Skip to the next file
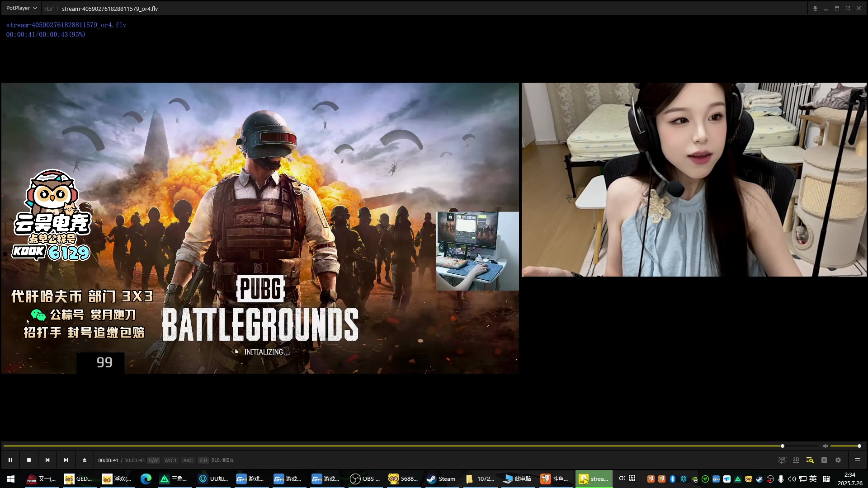This screenshot has height=488, width=868. [x=66, y=460]
